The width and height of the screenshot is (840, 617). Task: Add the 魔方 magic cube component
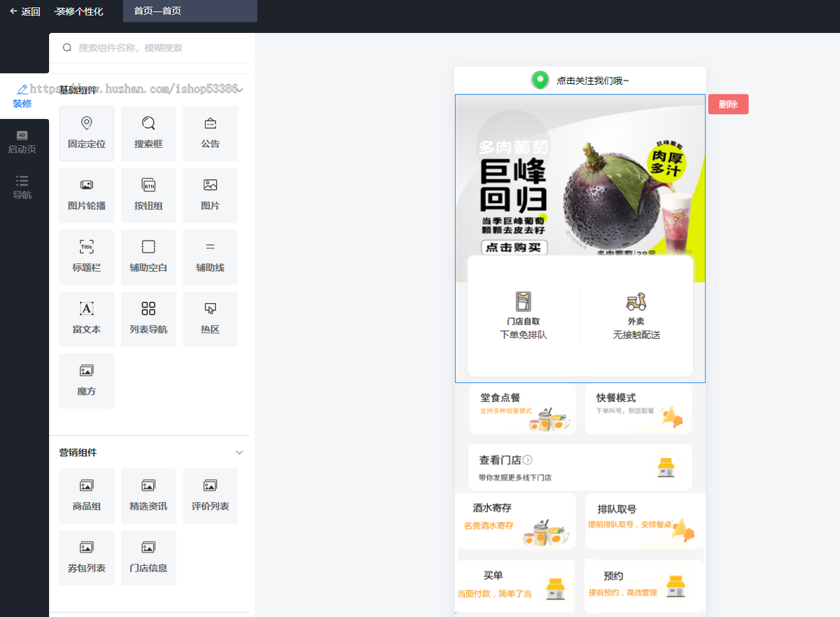87,381
